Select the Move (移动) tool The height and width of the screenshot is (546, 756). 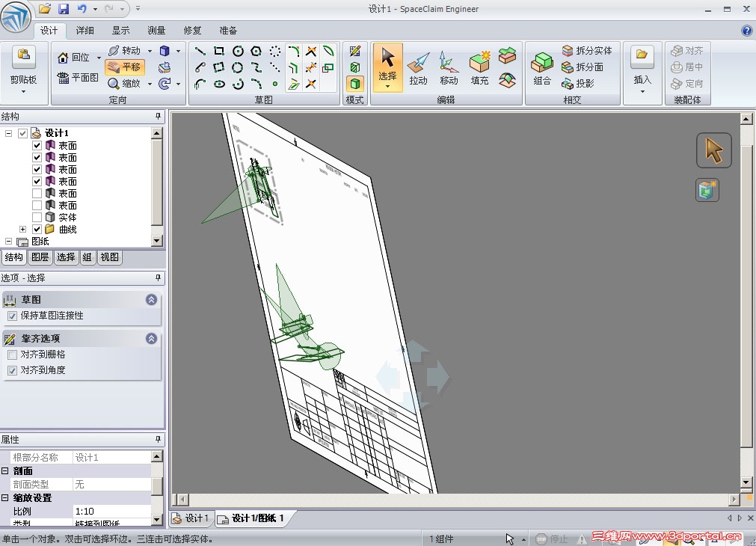[449, 70]
